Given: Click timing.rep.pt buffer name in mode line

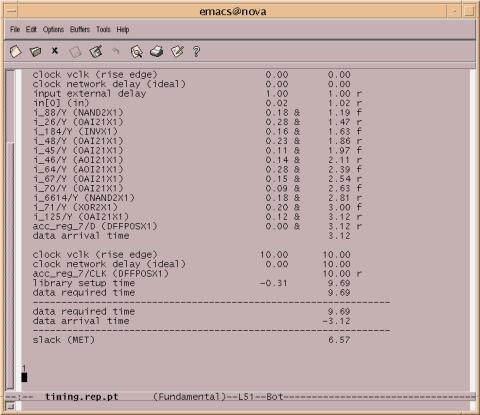Looking at the screenshot, I should [x=82, y=397].
